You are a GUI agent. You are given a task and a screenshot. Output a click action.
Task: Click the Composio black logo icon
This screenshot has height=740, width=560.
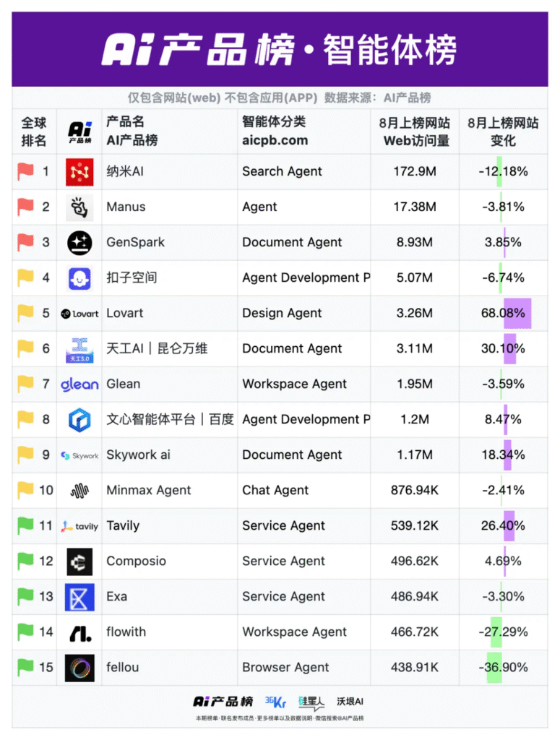tap(79, 562)
